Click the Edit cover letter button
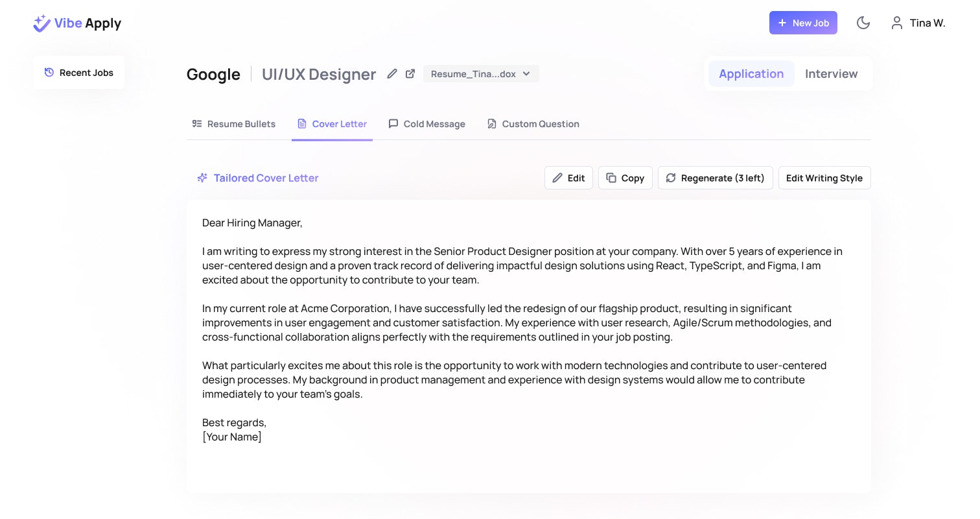This screenshot has height=519, width=980. pos(568,178)
